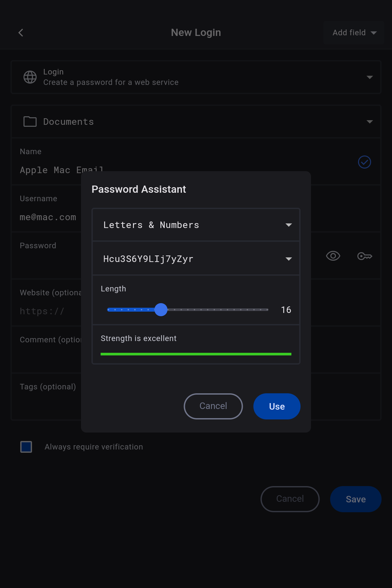The image size is (392, 588).
Task: Open the Letters & Numbers type dropdown
Action: point(196,225)
